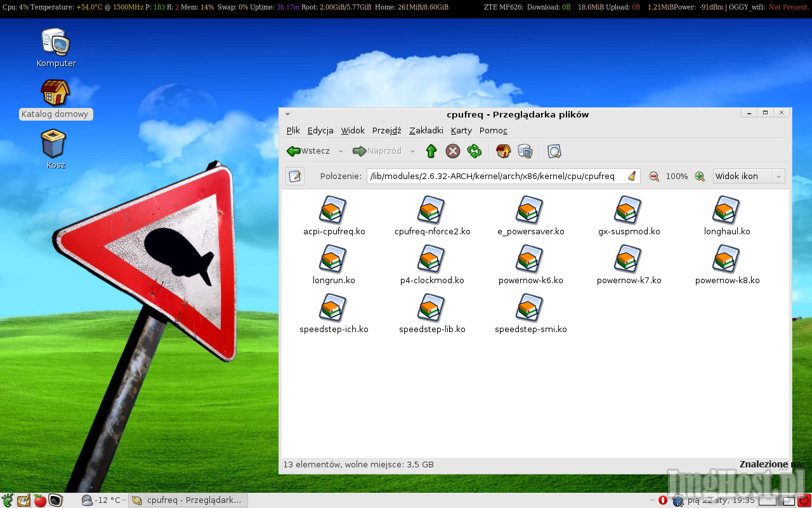The width and height of the screenshot is (812, 508).
Task: Open the Zakładki menu
Action: click(426, 130)
